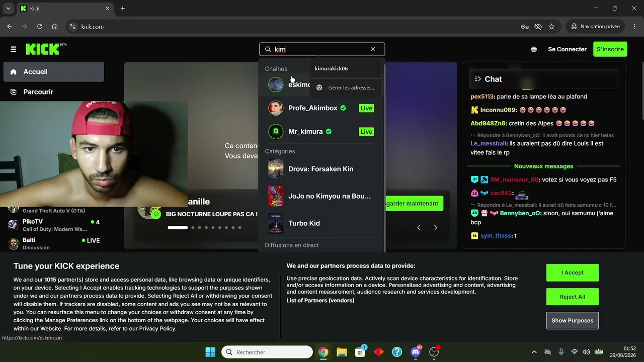Choose the Drova: Forsaken Kin category
This screenshot has width=644, height=362.
321,169
